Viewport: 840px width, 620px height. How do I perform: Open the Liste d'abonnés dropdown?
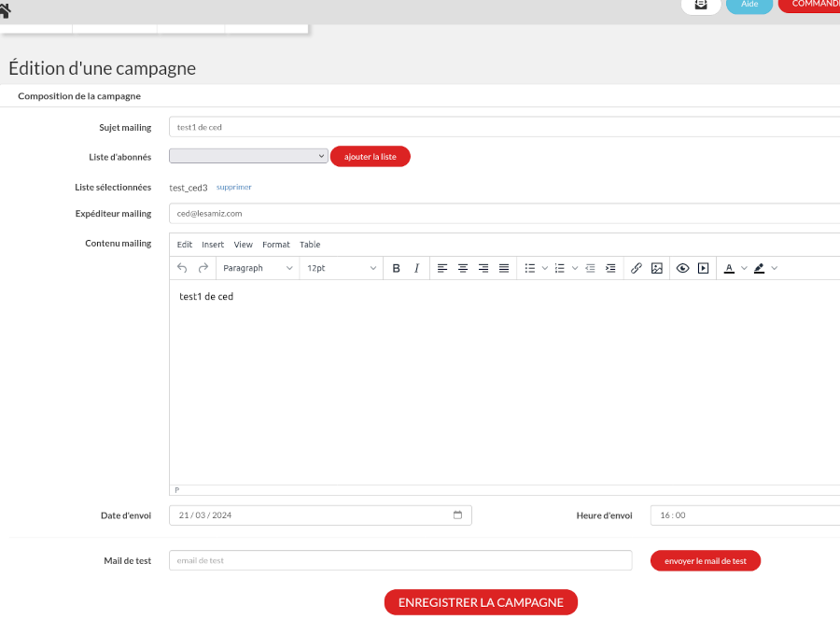click(x=248, y=156)
